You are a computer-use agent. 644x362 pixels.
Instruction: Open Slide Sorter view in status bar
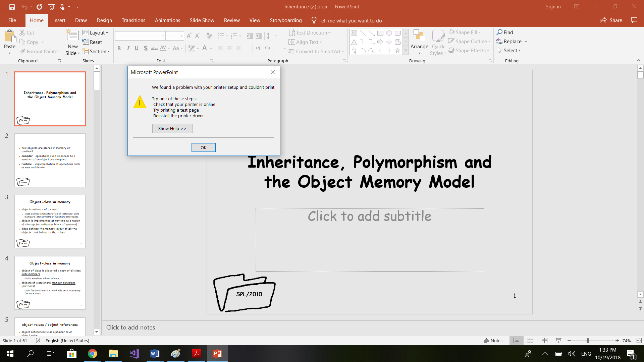[x=530, y=341]
